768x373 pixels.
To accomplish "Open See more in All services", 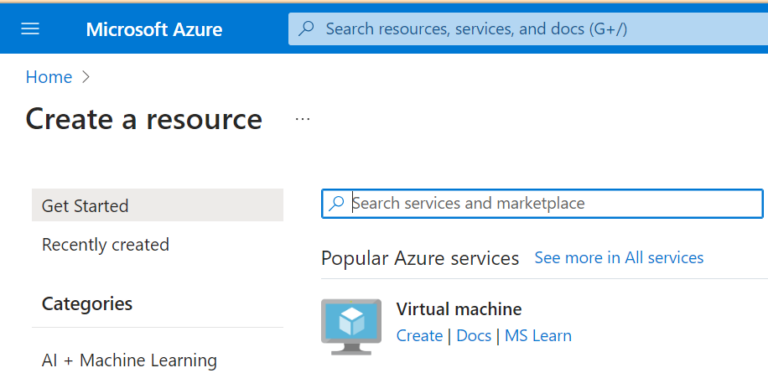I will (x=619, y=257).
